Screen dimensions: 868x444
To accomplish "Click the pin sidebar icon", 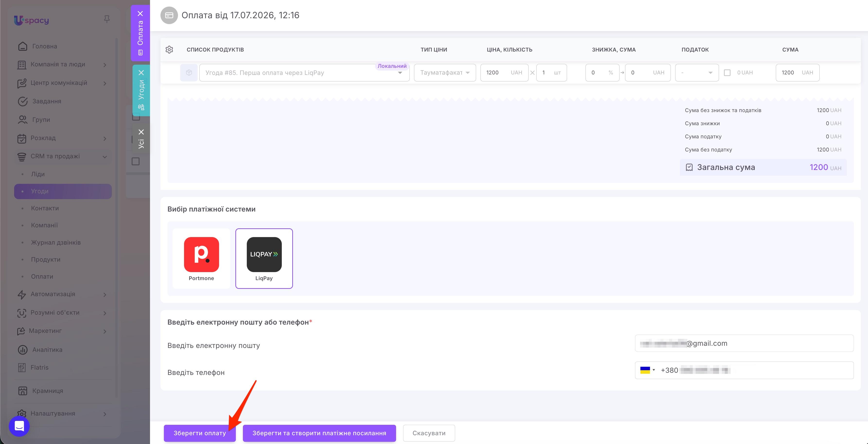I will [x=107, y=19].
